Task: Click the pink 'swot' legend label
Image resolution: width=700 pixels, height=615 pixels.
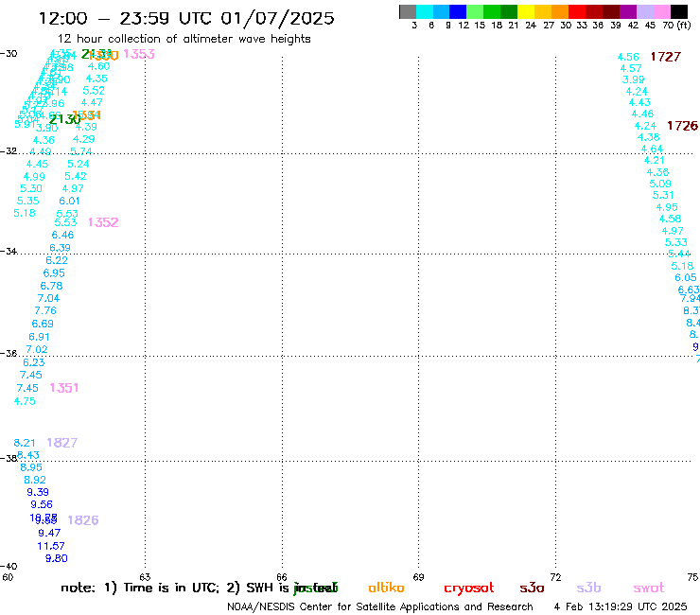Action: (x=649, y=589)
